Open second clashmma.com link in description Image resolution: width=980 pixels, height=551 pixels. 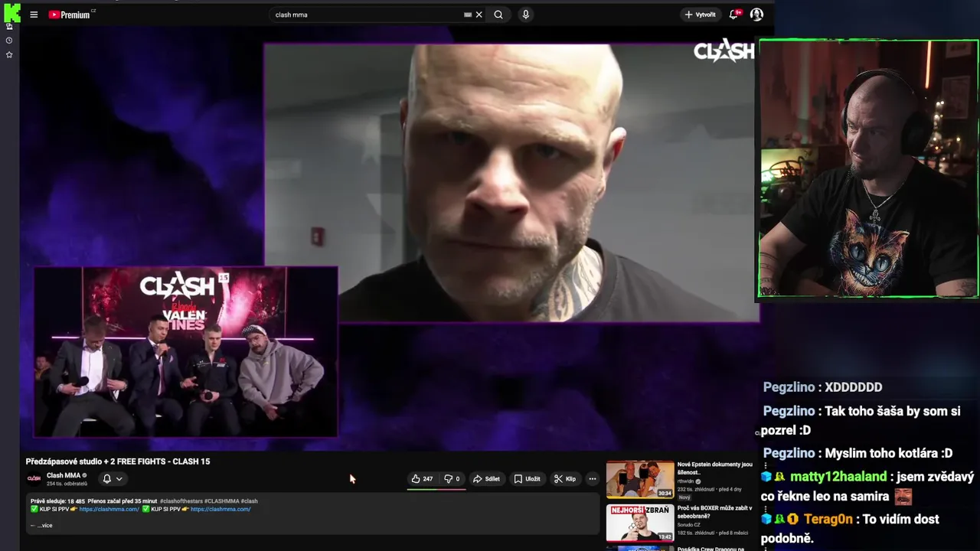pyautogui.click(x=220, y=509)
